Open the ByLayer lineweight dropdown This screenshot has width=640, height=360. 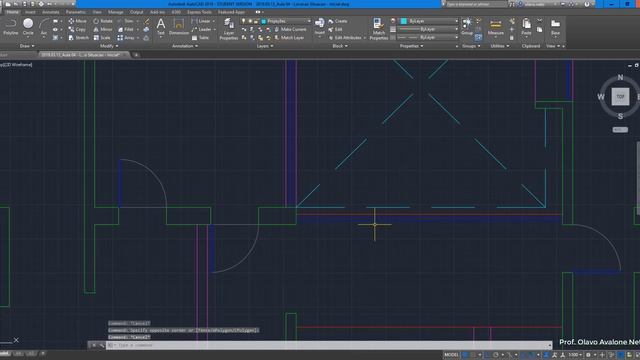[429, 29]
